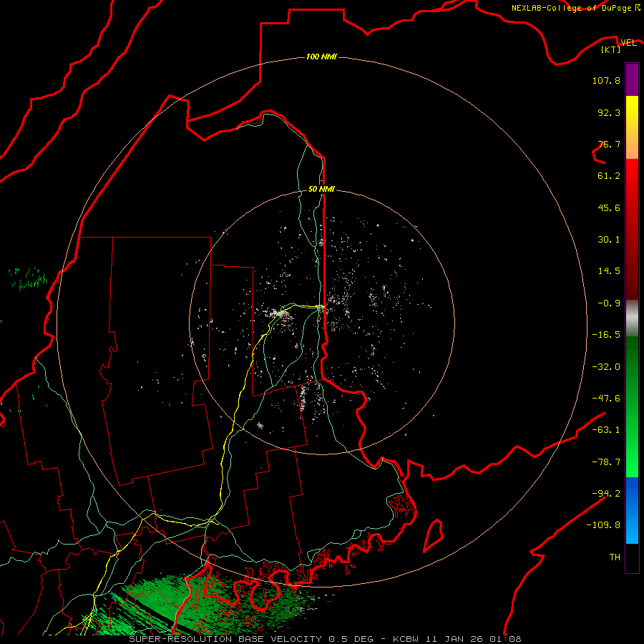Click the 14.5 value on velocity scale

coord(609,271)
